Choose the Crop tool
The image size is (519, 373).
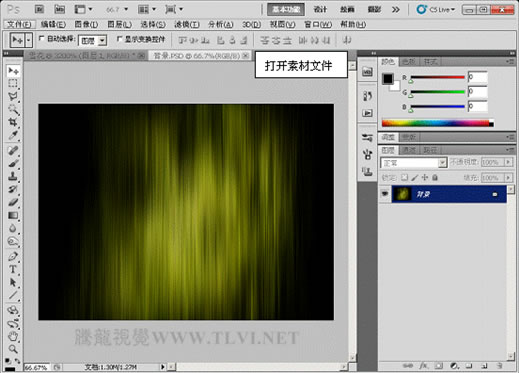point(13,122)
